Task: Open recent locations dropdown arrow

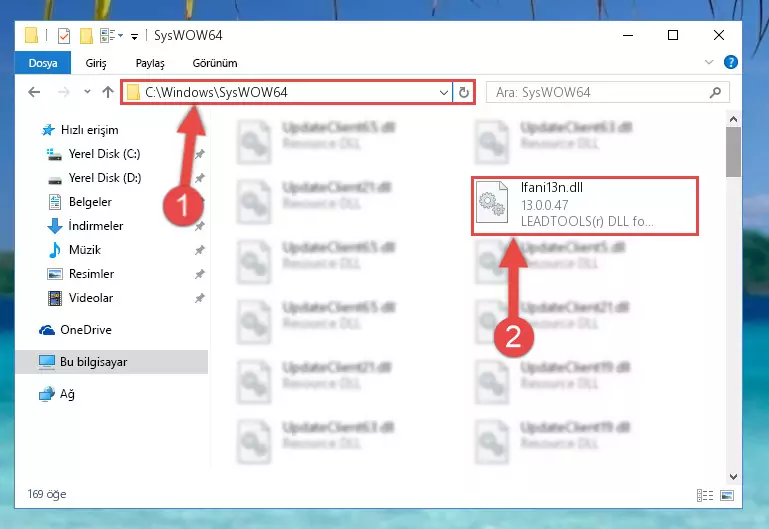Action: tap(87, 92)
